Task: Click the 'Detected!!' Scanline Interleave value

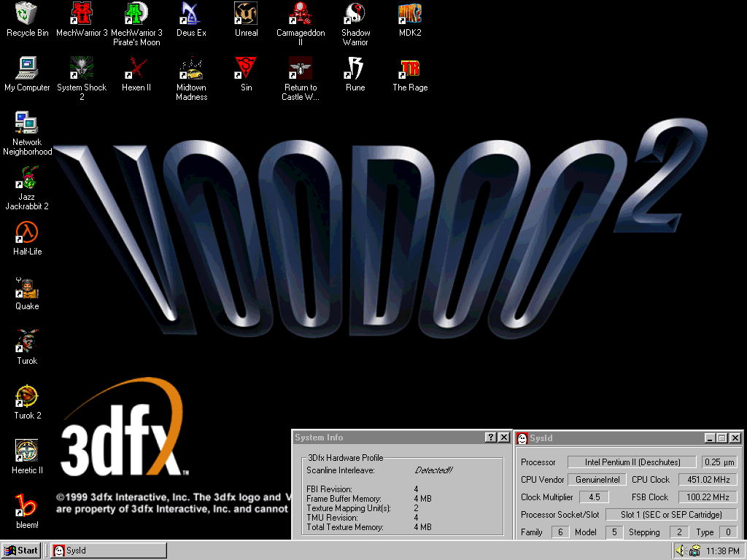Action: [433, 470]
